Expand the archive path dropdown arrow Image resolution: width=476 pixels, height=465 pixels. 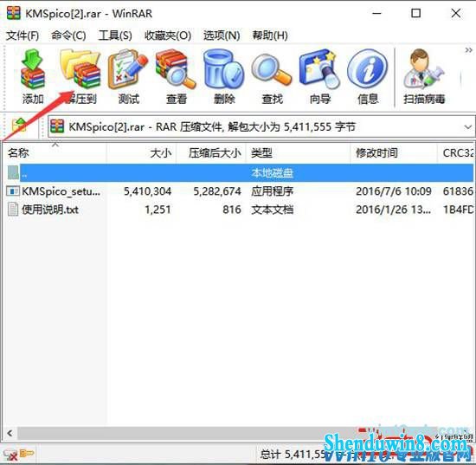[x=468, y=126]
